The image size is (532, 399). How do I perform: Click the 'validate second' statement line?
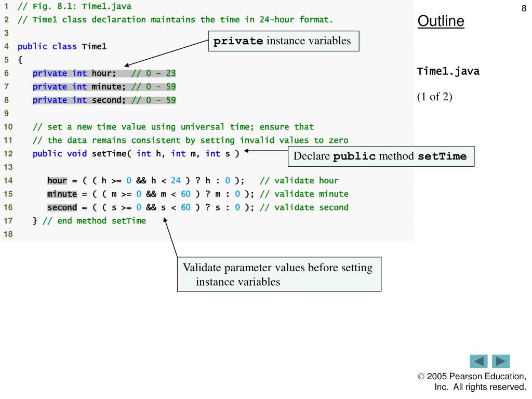click(198, 207)
